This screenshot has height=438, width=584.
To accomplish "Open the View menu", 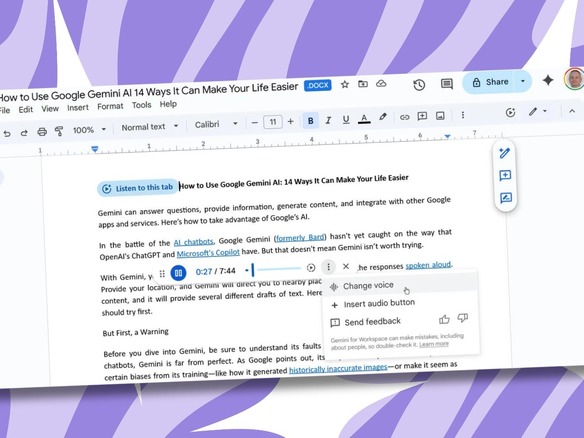I will 50,108.
